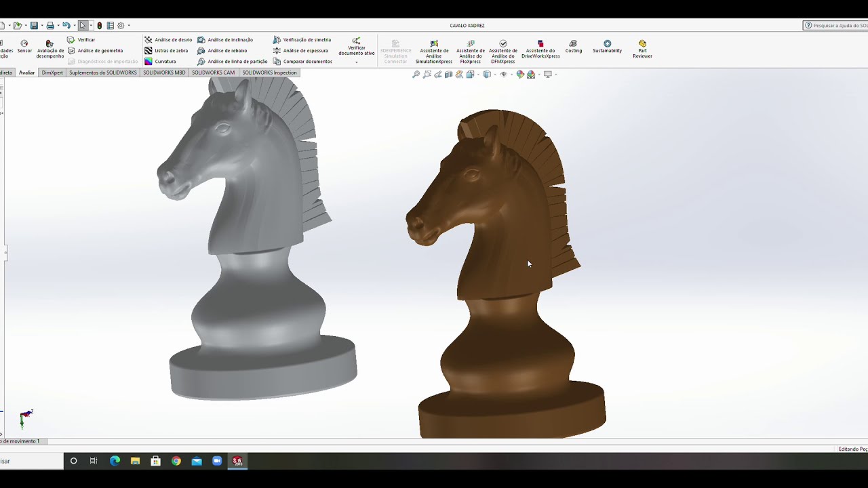Click Zoom to Fit in view toolbar
868x488 pixels.
416,75
